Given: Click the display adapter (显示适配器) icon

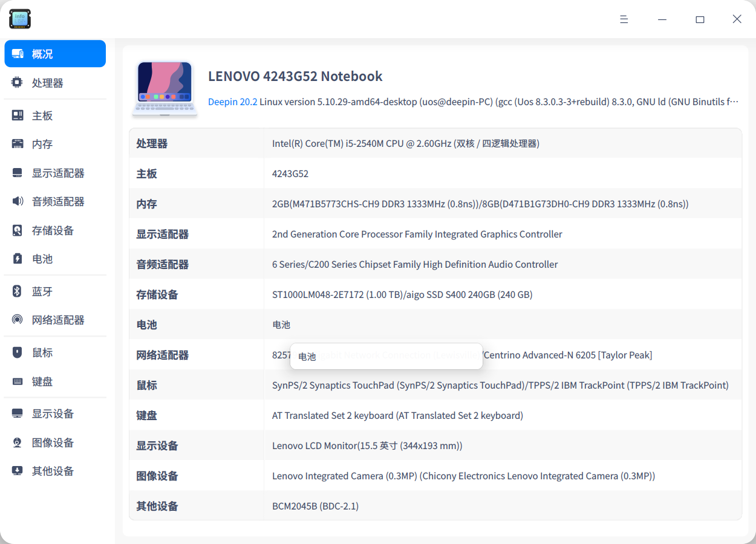Looking at the screenshot, I should [x=18, y=173].
